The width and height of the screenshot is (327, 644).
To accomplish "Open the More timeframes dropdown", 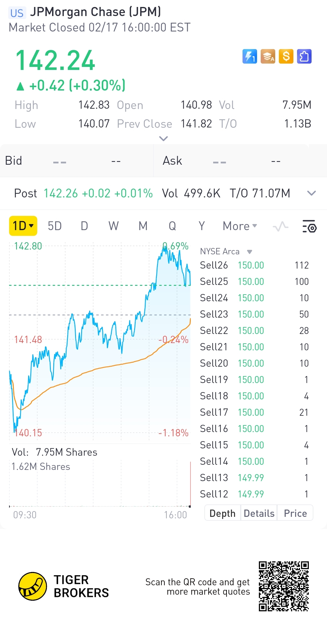I will pos(240,226).
